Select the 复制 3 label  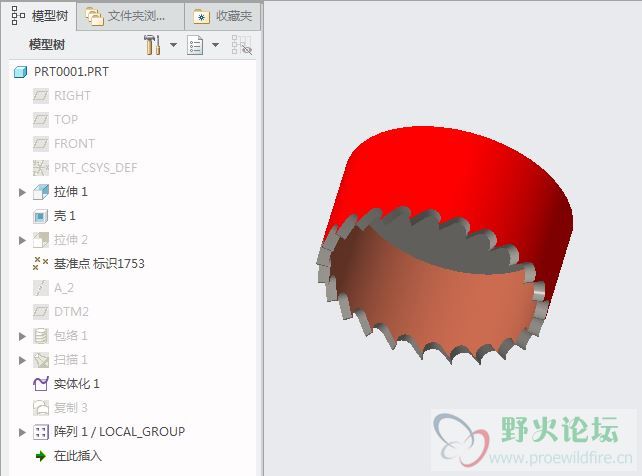pyautogui.click(x=71, y=408)
